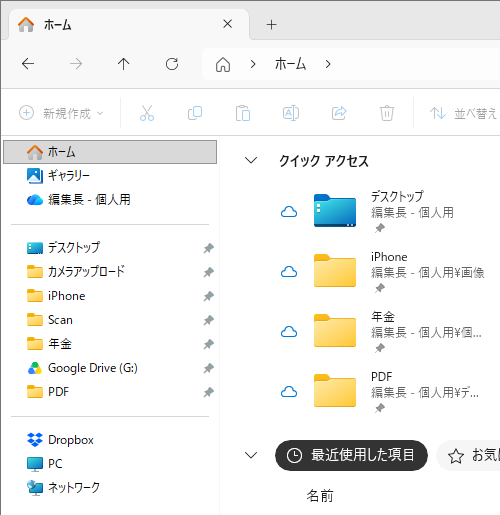This screenshot has width=500, height=515.
Task: Expand chevron after ホーム in address bar
Action: (x=328, y=64)
